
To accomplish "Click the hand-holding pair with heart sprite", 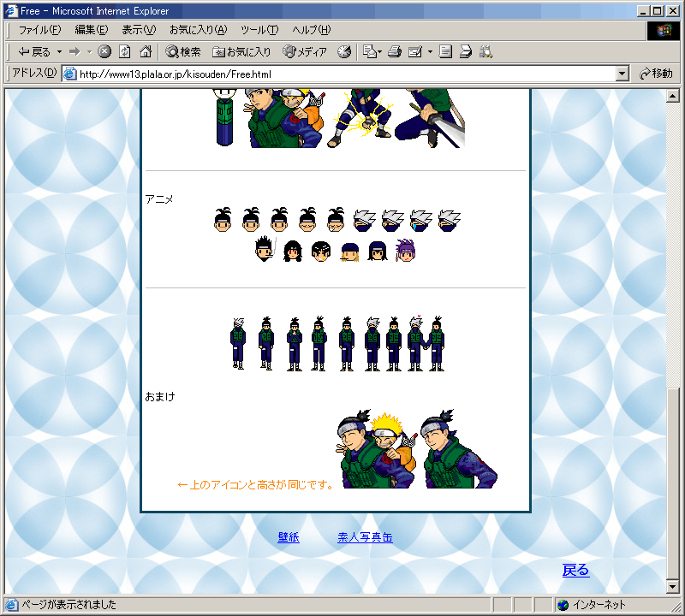I will click(x=426, y=344).
